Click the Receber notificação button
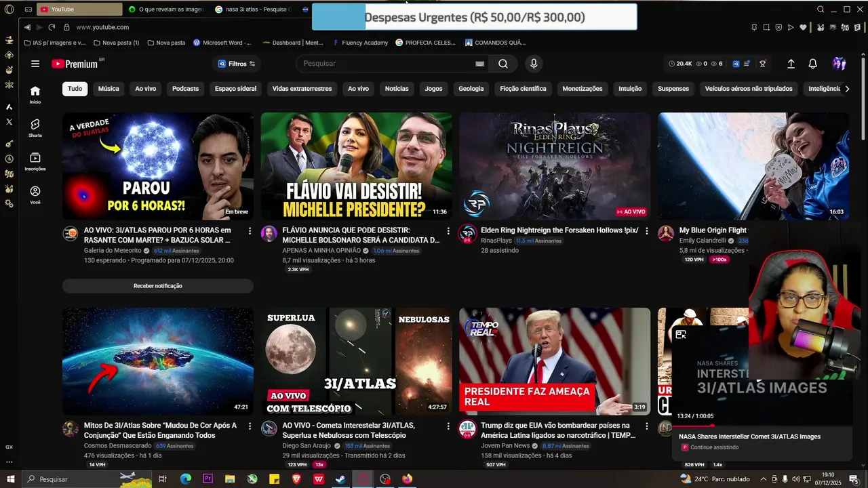The image size is (868, 488). pos(158,286)
